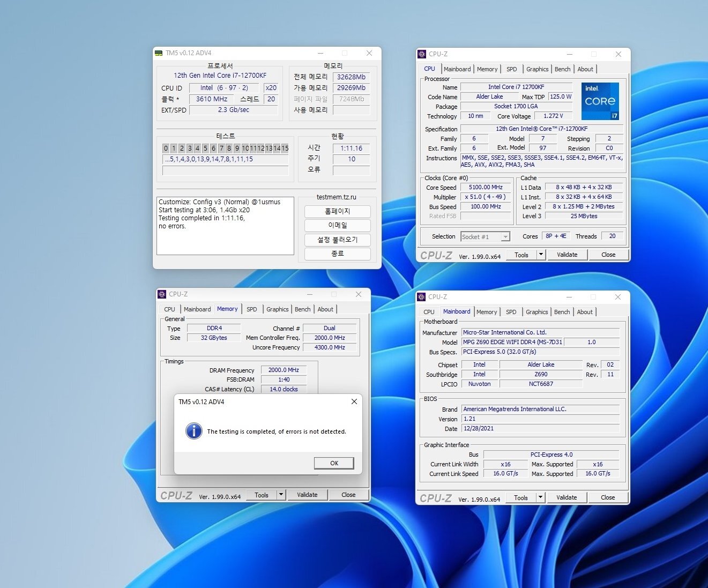The height and width of the screenshot is (588, 708).
Task: Switch to the Mainboard tab in the processor CPU-Z window
Action: tap(457, 69)
